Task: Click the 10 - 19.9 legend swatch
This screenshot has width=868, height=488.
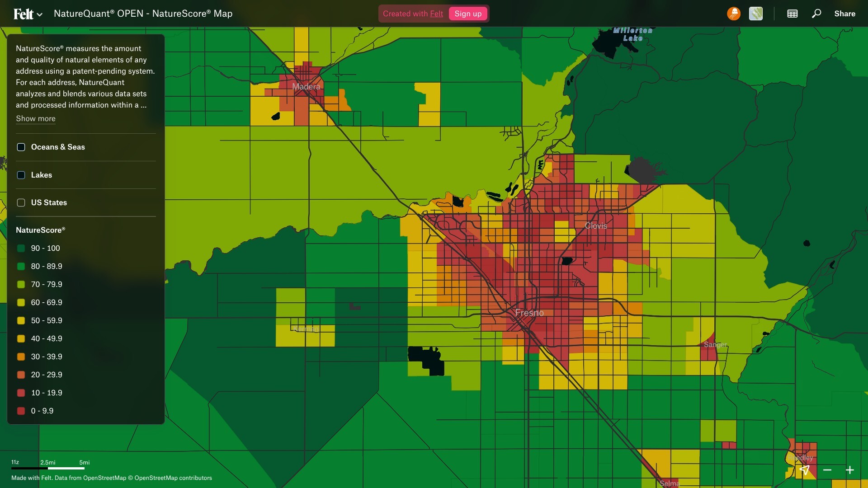Action: pyautogui.click(x=21, y=393)
